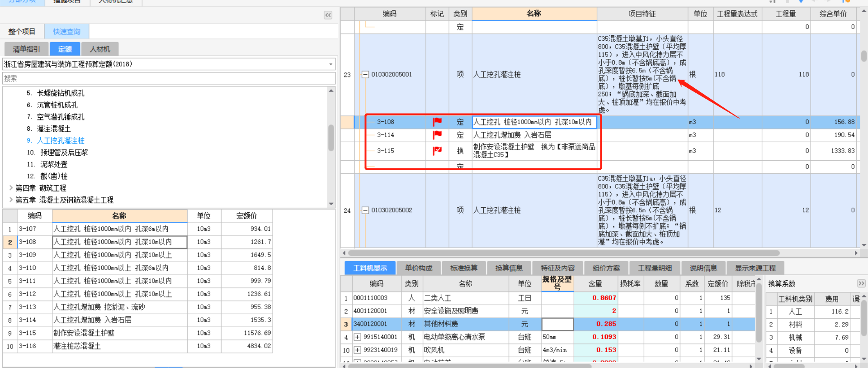Select quota row 3-110 桩径1000mm以上 孔深6m以内
The height and width of the screenshot is (368, 868).
(137, 268)
